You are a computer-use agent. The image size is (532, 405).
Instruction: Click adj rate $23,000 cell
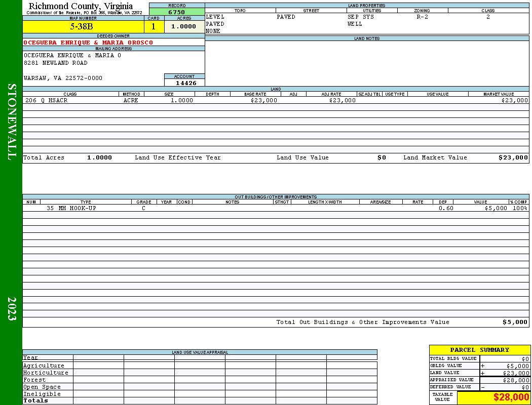(343, 101)
